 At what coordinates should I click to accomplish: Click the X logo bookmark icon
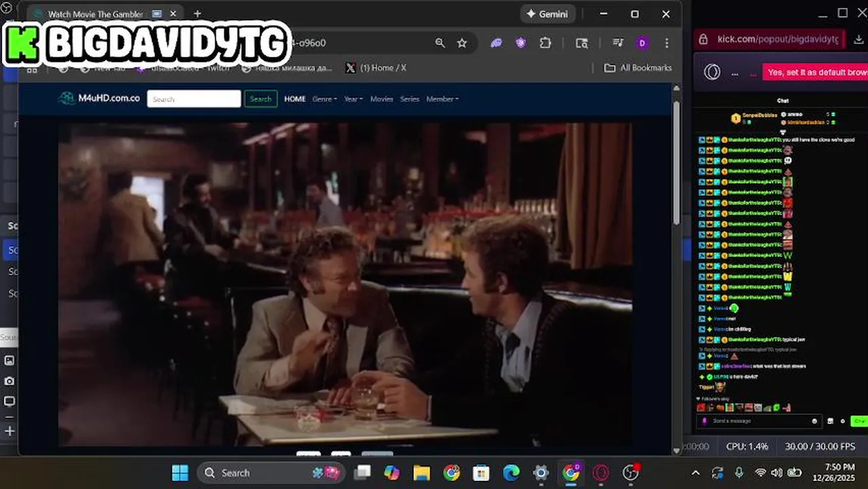tap(350, 68)
